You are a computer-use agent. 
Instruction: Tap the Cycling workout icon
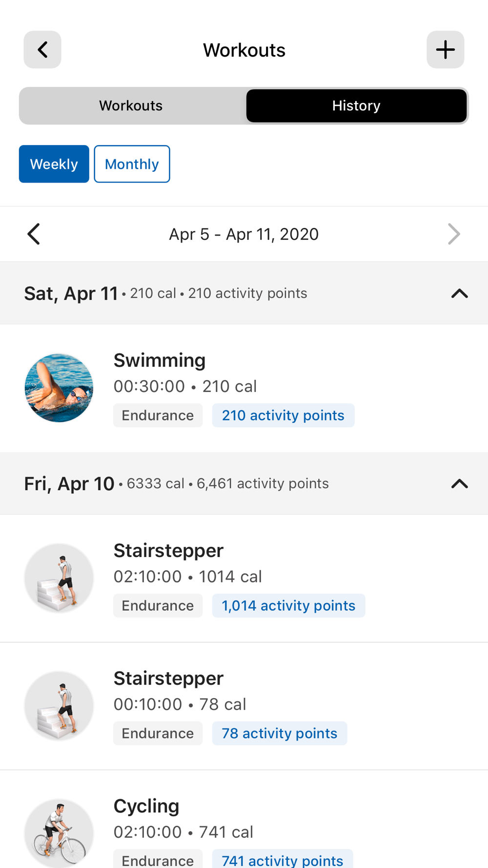tap(59, 833)
